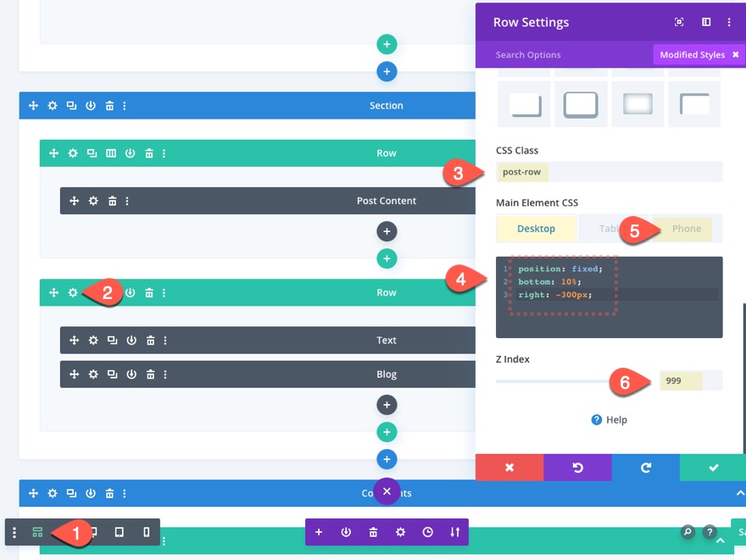
Task: Click inside the Main Element CSS code editor
Action: pos(609,297)
